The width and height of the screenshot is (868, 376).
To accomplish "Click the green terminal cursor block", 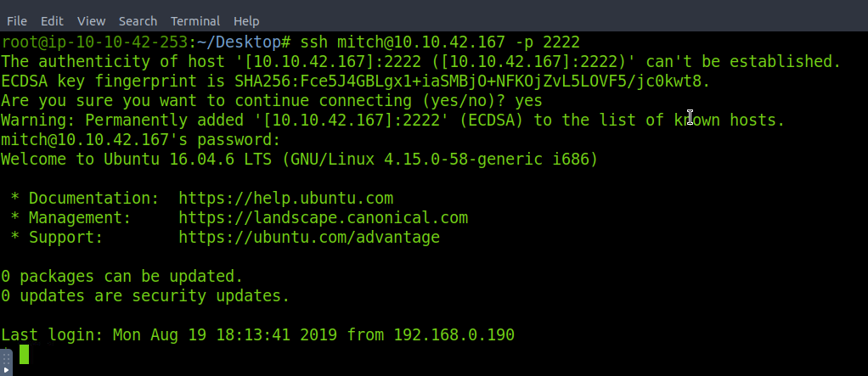I will tap(25, 354).
